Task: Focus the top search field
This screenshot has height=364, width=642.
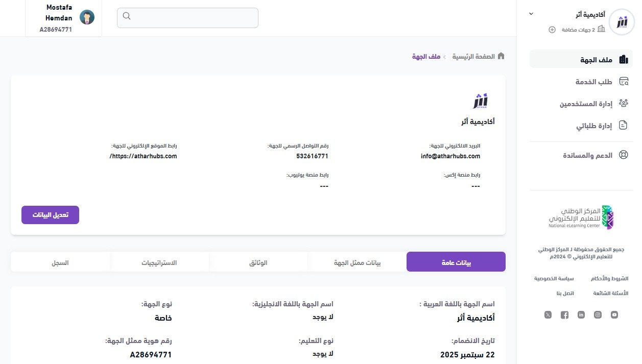Action: [187, 18]
